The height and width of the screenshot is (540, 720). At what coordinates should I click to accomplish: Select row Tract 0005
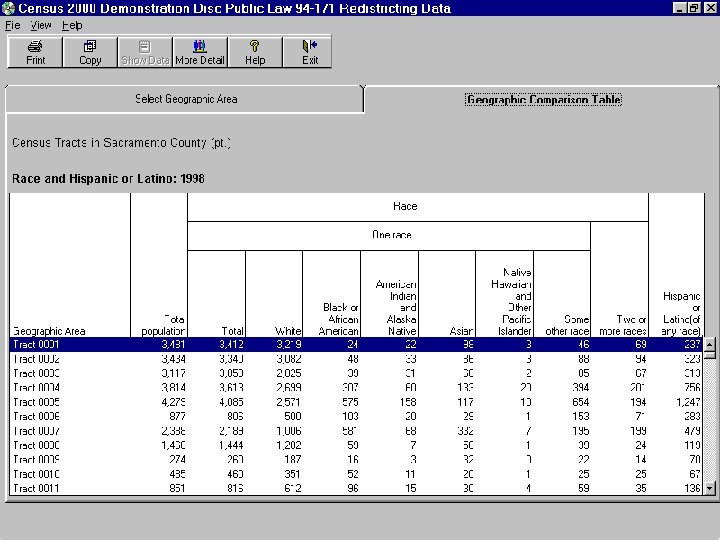[x=357, y=402]
